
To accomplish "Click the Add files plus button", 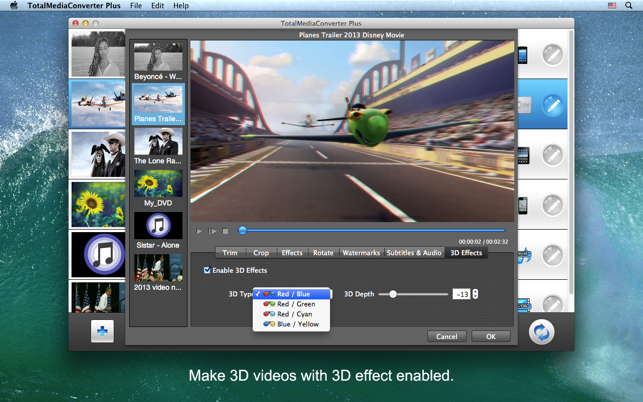I will pos(102,331).
